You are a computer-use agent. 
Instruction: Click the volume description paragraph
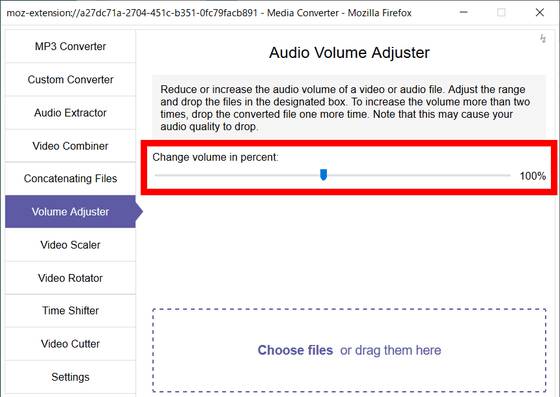345,108
